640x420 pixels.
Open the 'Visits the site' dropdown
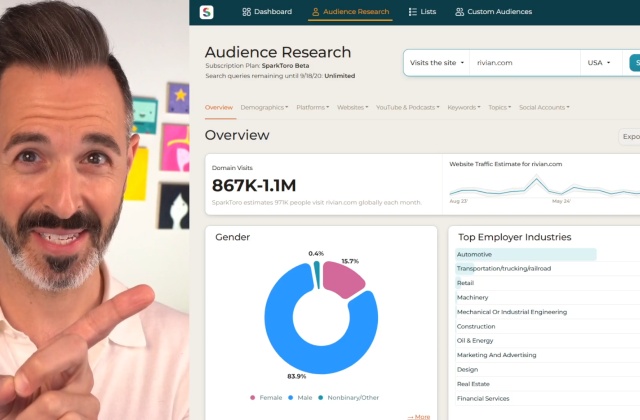click(437, 63)
